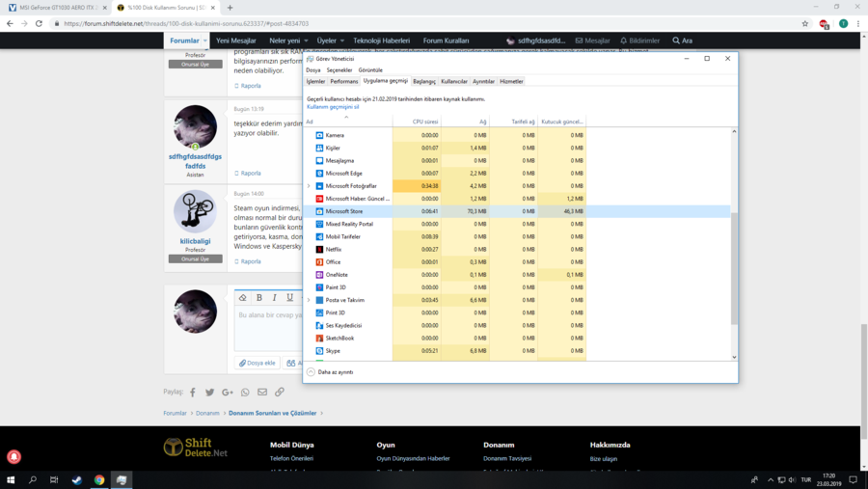Open the Görüntüle menu

(370, 70)
